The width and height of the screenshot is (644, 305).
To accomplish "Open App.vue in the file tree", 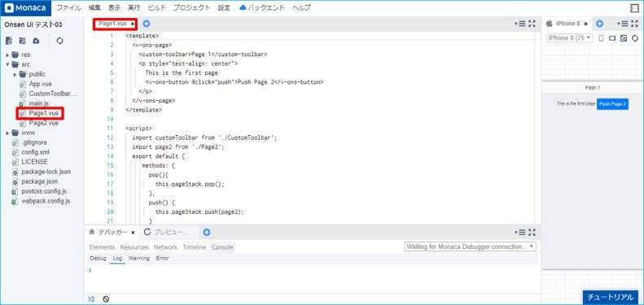I will click(40, 84).
